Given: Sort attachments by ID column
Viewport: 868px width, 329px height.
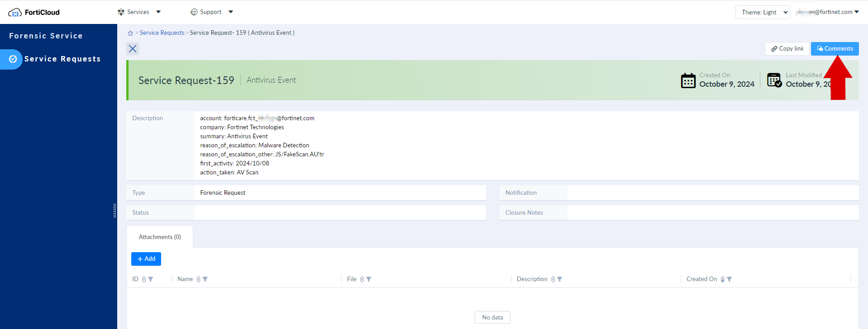Looking at the screenshot, I should coord(144,279).
